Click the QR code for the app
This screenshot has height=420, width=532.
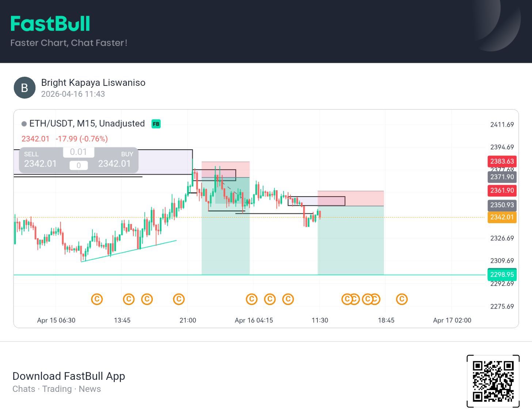tap(493, 381)
